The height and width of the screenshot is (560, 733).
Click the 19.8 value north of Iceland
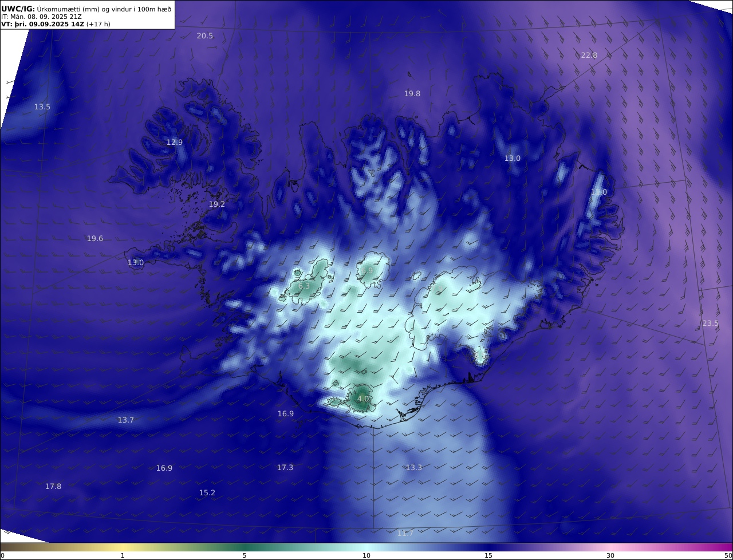pyautogui.click(x=412, y=93)
